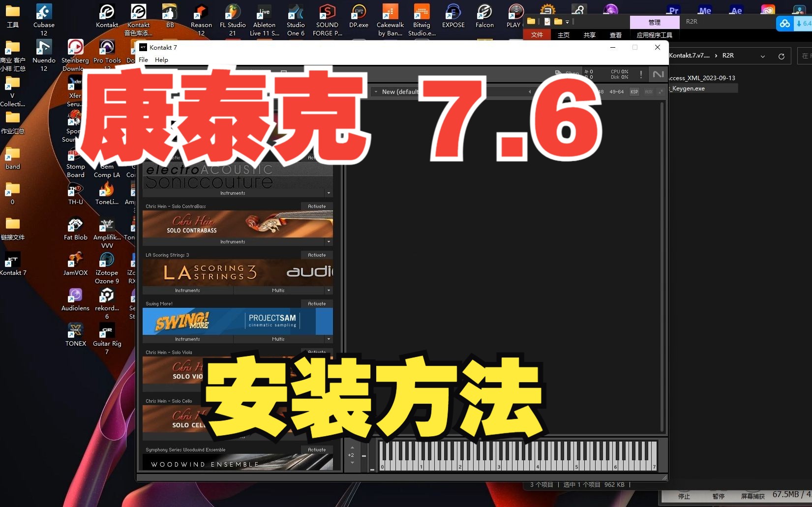Click the Native Instruments logo in Kontakt
This screenshot has height=507, width=812.
[x=658, y=75]
